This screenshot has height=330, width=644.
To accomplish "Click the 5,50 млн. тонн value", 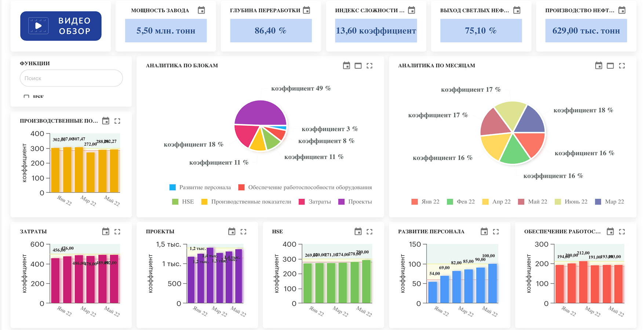I will click(166, 31).
